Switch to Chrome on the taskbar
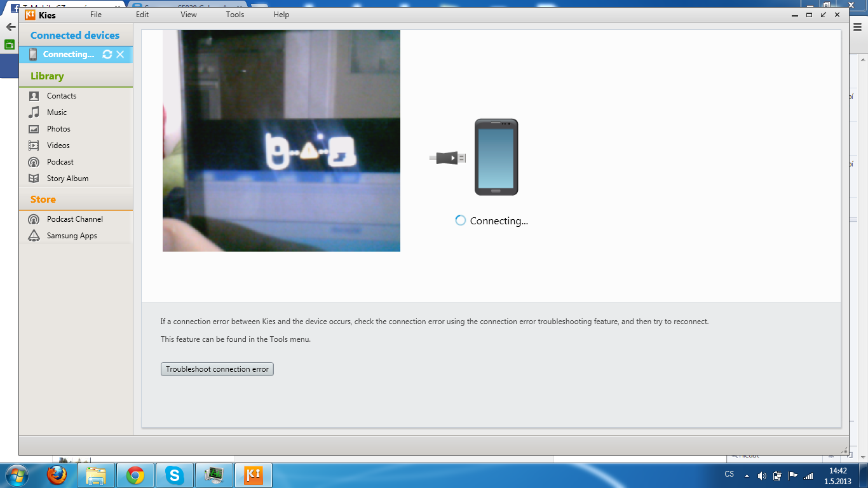The width and height of the screenshot is (868, 488). [x=135, y=475]
